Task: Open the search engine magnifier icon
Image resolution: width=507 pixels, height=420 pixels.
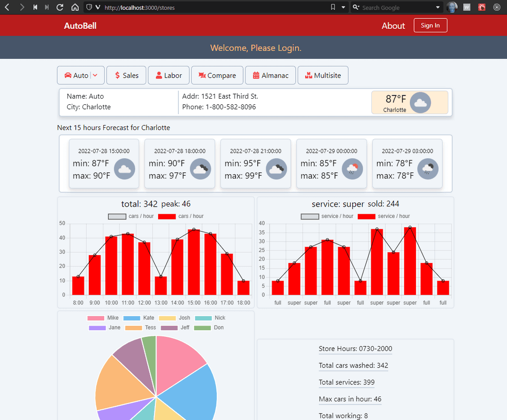Action: click(x=356, y=7)
